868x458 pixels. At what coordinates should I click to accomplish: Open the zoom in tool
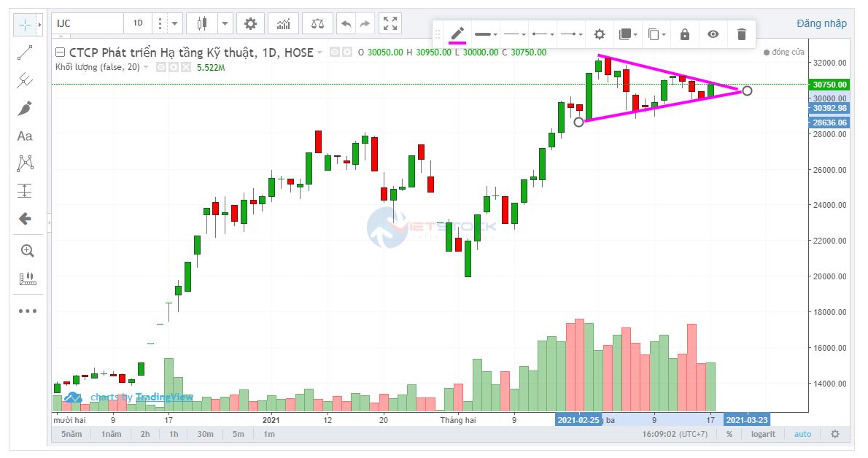tap(27, 251)
